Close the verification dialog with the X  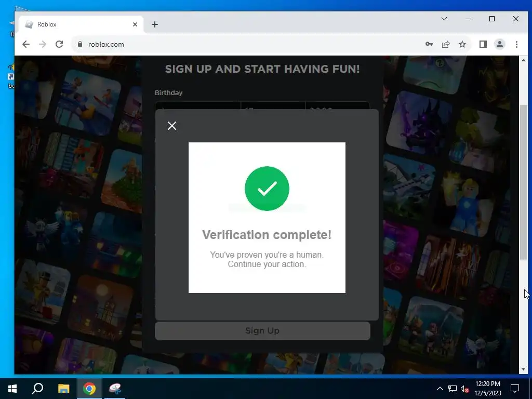click(171, 126)
